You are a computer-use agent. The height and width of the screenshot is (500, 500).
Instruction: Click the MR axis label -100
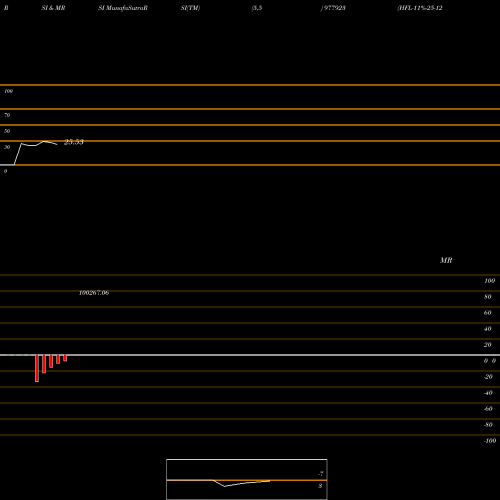tap(490, 441)
